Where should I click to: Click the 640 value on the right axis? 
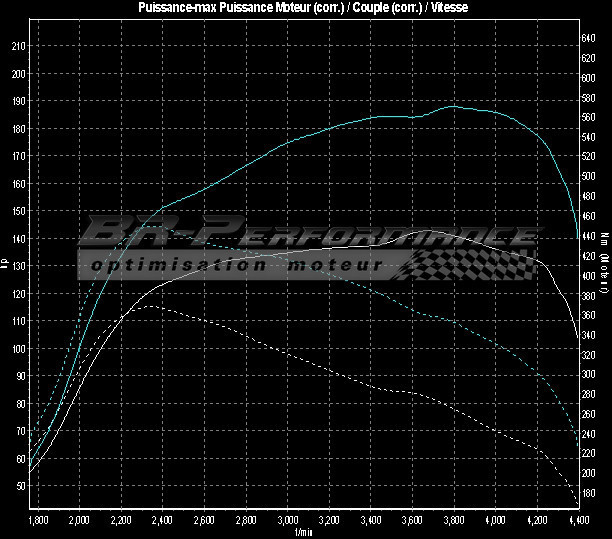[589, 37]
